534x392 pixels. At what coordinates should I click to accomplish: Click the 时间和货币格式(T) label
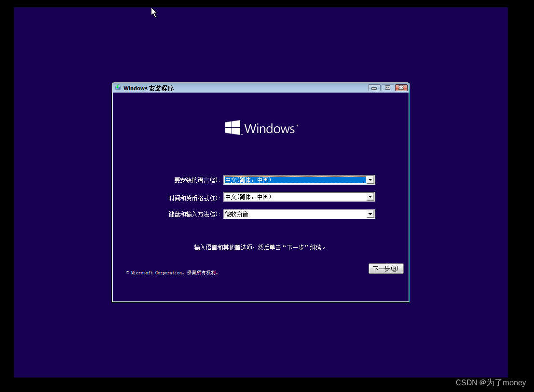coord(194,198)
